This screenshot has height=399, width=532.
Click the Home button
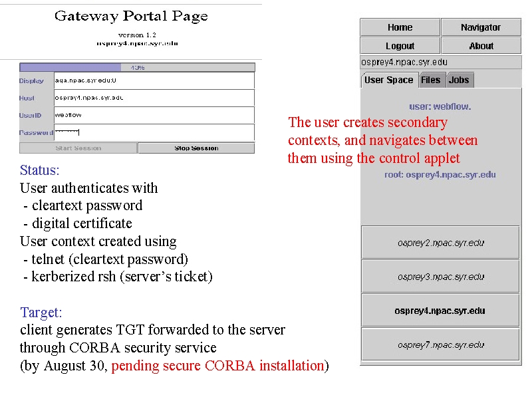400,27
